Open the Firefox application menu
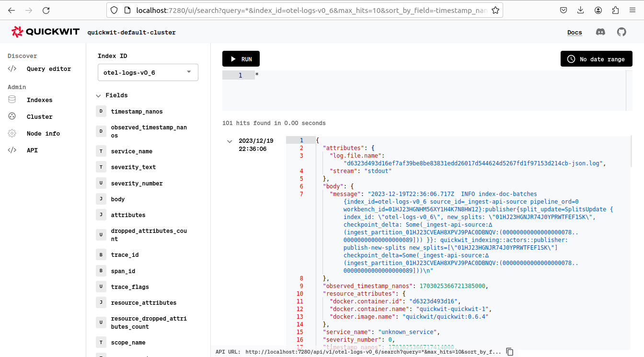The width and height of the screenshot is (644, 357). click(x=632, y=10)
